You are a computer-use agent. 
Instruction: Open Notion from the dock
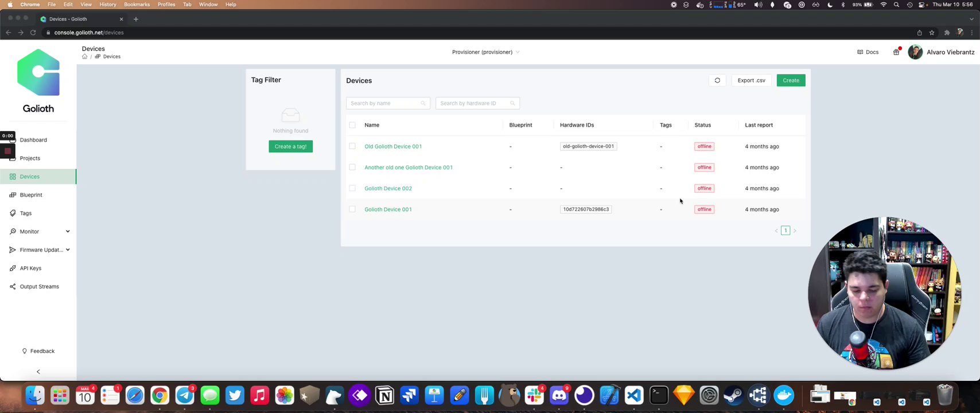pos(384,395)
